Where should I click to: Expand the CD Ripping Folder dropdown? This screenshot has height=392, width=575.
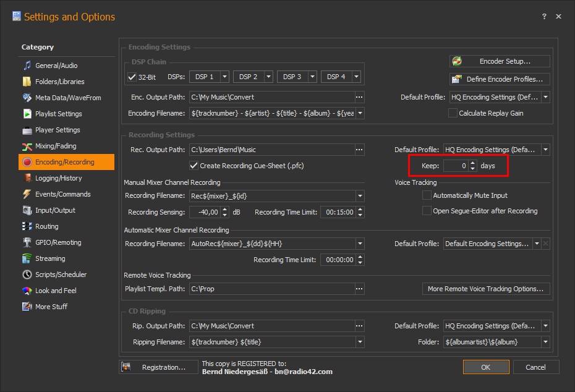546,342
